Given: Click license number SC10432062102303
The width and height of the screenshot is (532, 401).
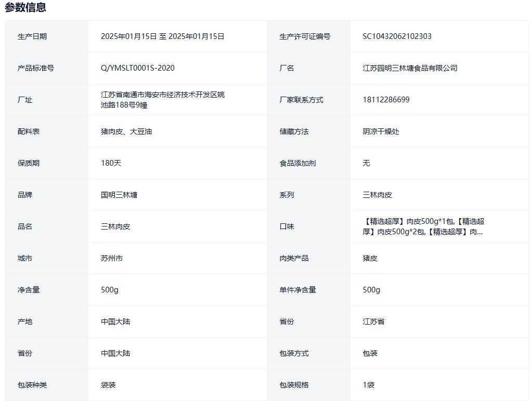Looking at the screenshot, I should coord(397,36).
